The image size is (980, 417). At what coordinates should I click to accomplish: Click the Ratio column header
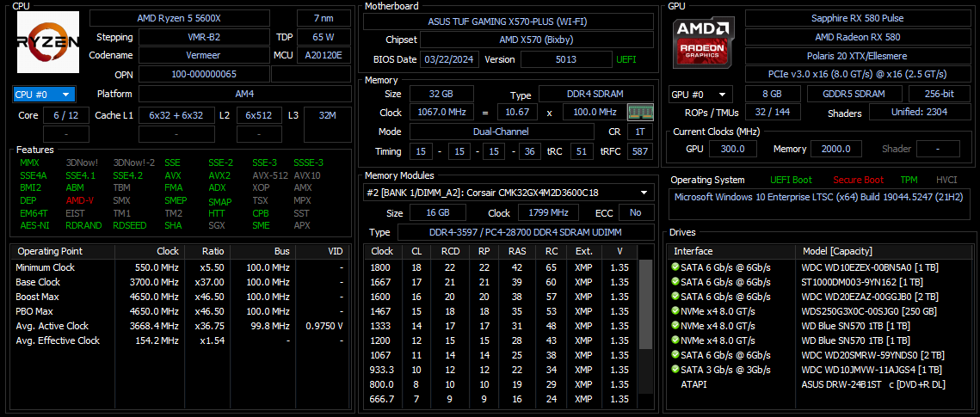tap(207, 251)
